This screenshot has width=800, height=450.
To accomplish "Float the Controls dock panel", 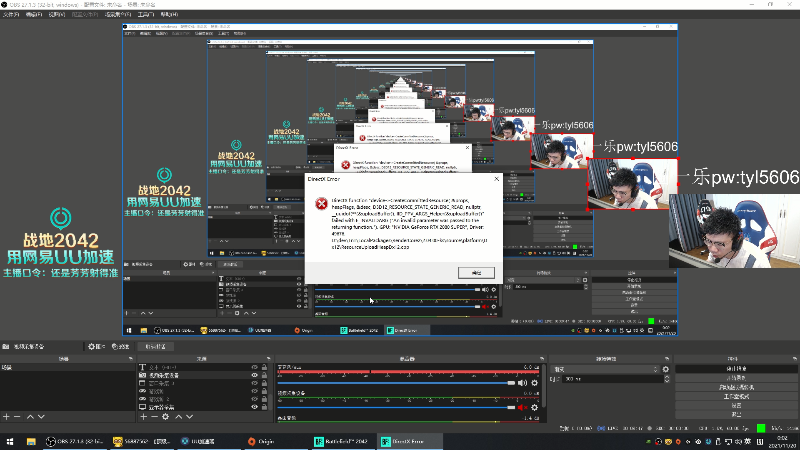I will point(794,359).
